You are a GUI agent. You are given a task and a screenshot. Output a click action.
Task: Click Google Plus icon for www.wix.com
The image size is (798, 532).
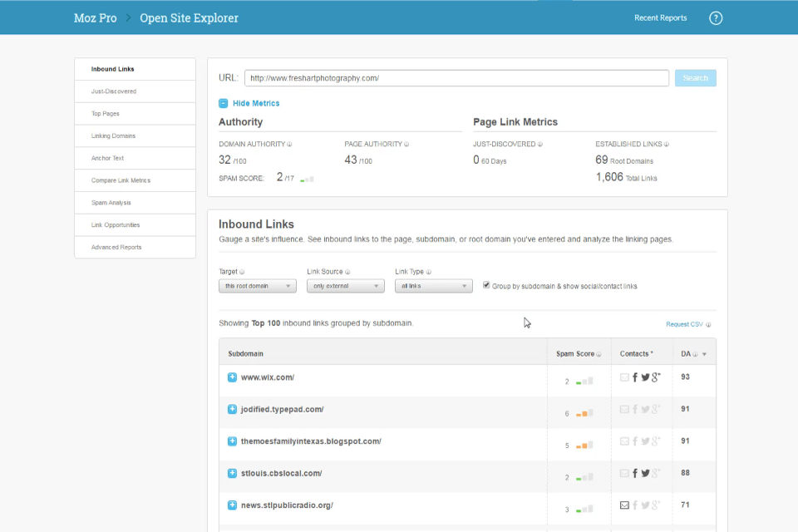click(656, 377)
